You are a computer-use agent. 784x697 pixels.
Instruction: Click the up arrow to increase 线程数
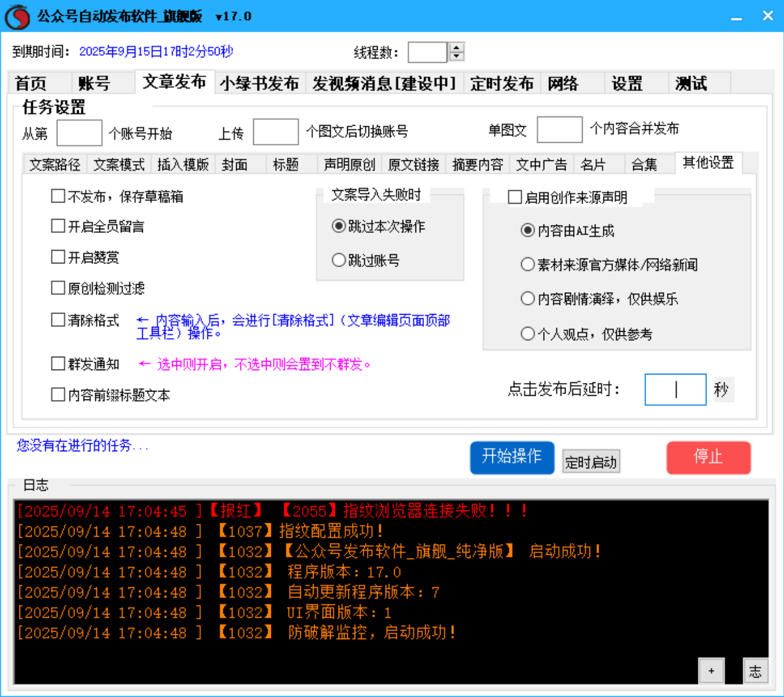pos(456,49)
